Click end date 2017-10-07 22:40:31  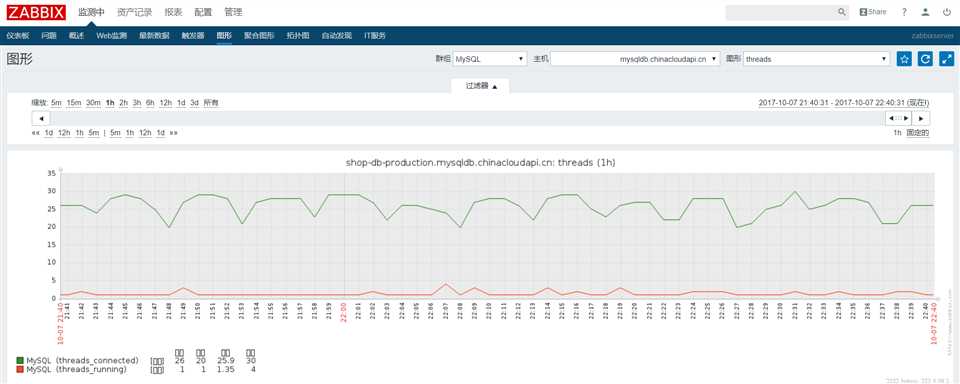click(871, 103)
